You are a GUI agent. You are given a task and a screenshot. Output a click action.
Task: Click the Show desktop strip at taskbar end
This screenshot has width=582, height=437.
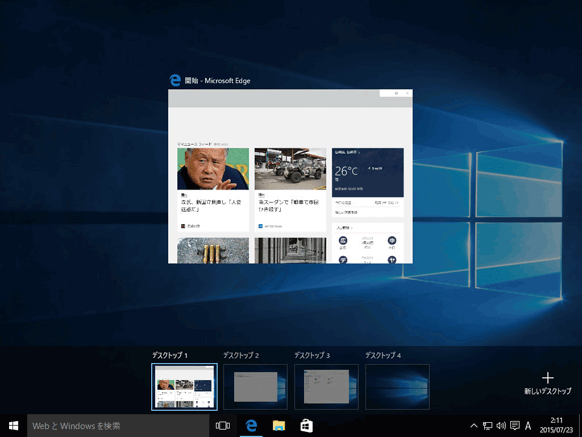point(580,425)
